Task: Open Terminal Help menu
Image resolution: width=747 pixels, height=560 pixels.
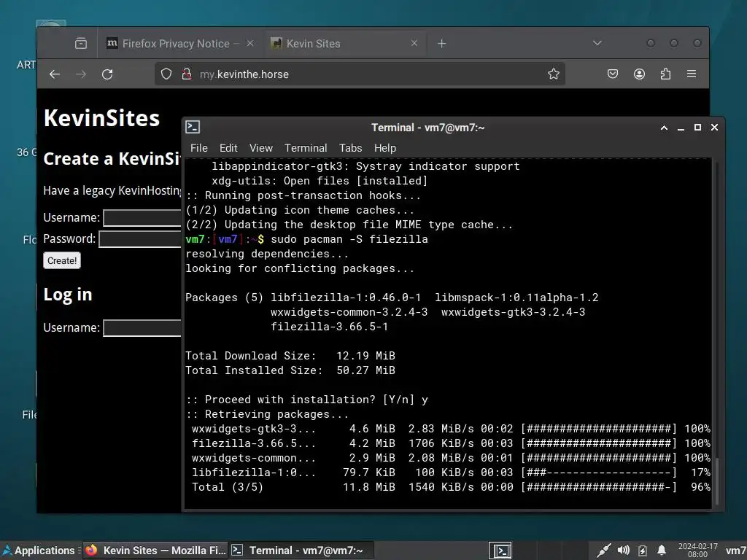Action: (385, 148)
